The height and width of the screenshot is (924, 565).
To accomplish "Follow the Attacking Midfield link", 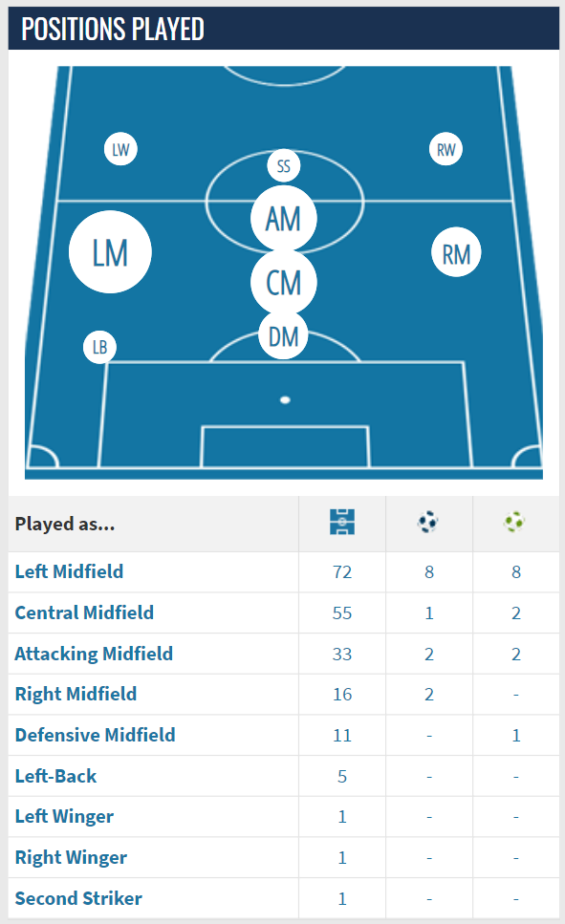I will click(94, 654).
